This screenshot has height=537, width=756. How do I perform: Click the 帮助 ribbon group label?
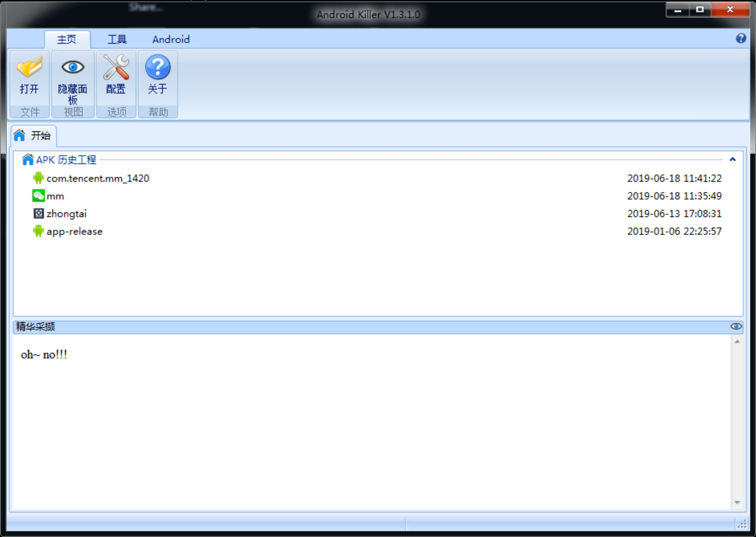pyautogui.click(x=158, y=112)
